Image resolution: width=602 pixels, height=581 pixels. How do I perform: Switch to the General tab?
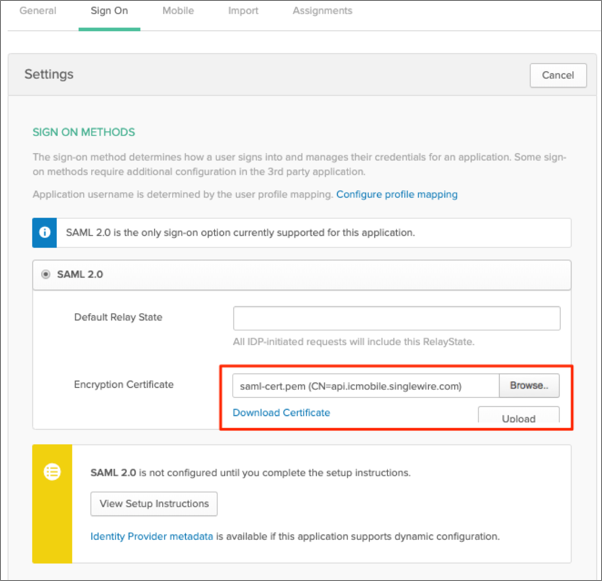[38, 11]
